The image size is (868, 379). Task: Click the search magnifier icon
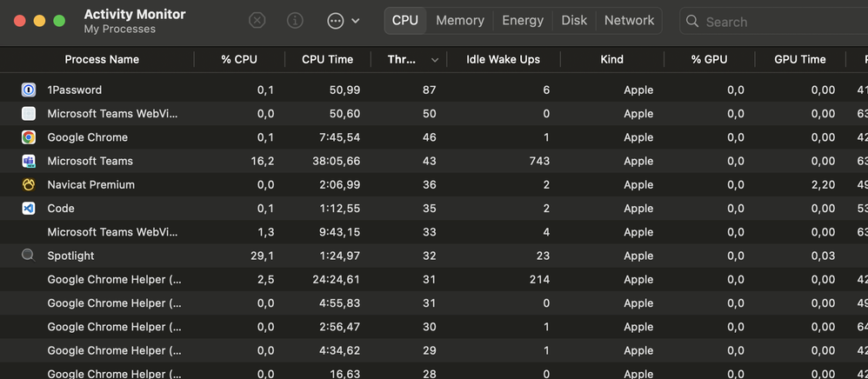692,21
